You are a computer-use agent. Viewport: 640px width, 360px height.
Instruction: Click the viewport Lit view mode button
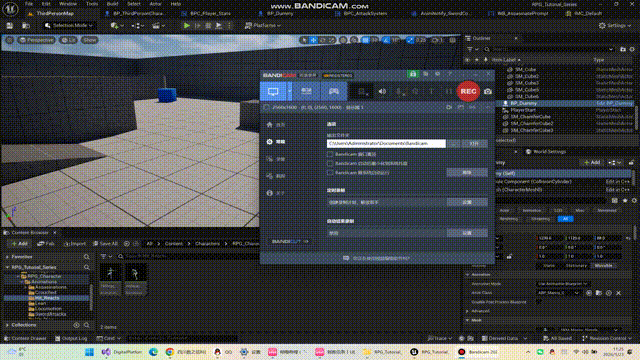click(x=68, y=40)
